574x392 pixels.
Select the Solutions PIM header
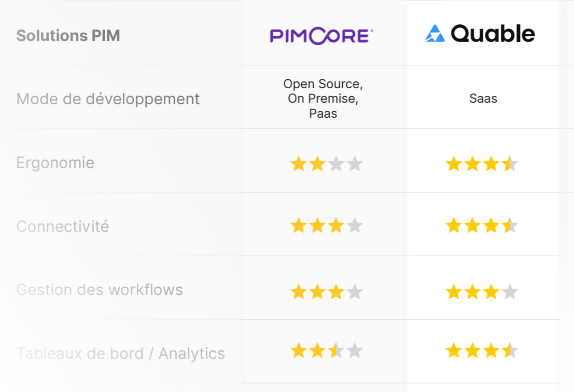pyautogui.click(x=68, y=35)
